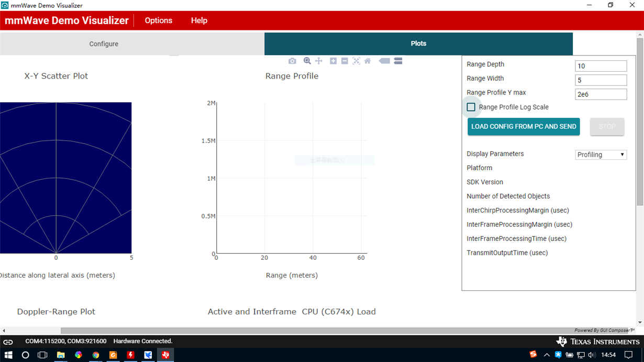Open the Options menu
Image resolution: width=644 pixels, height=362 pixels.
click(158, 20)
